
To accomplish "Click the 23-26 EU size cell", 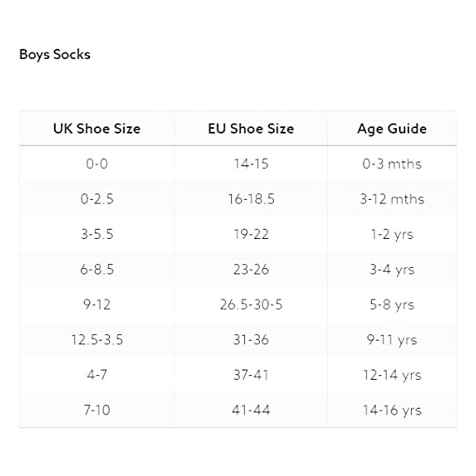I will point(251,270).
